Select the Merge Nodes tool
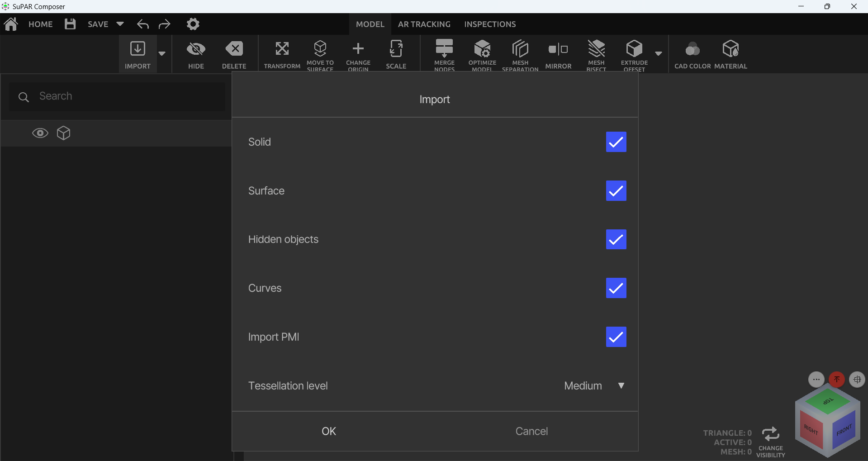 coord(444,55)
